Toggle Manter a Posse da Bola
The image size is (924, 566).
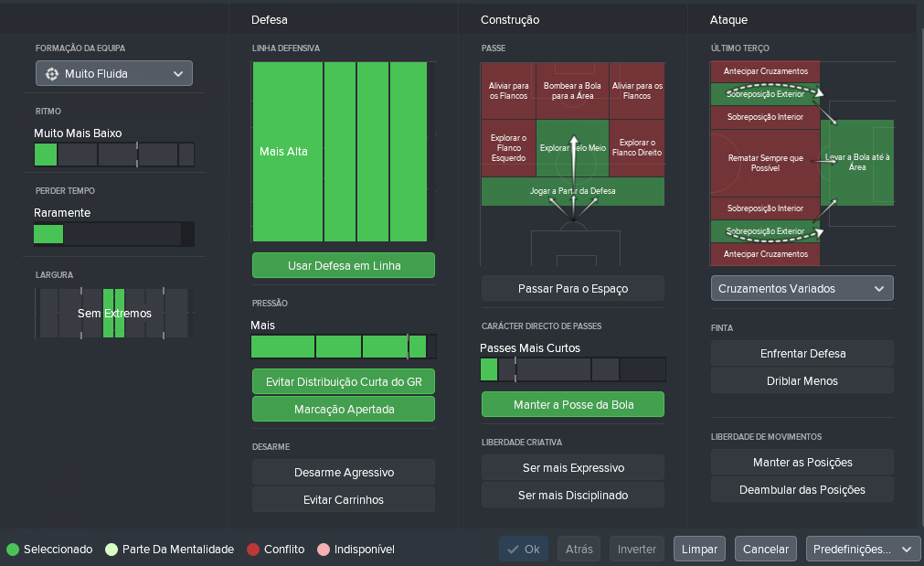573,404
